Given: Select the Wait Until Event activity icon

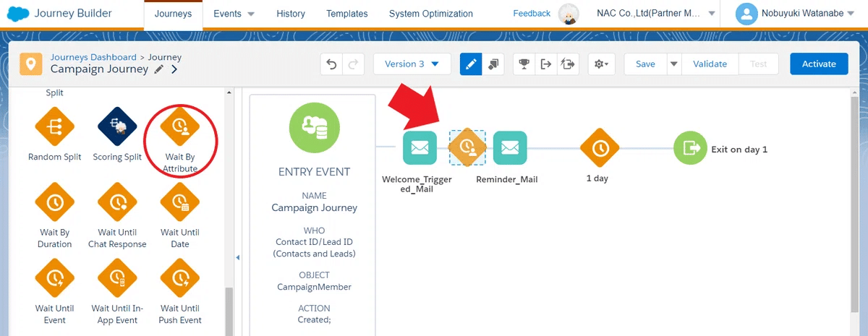Looking at the screenshot, I should [55, 278].
